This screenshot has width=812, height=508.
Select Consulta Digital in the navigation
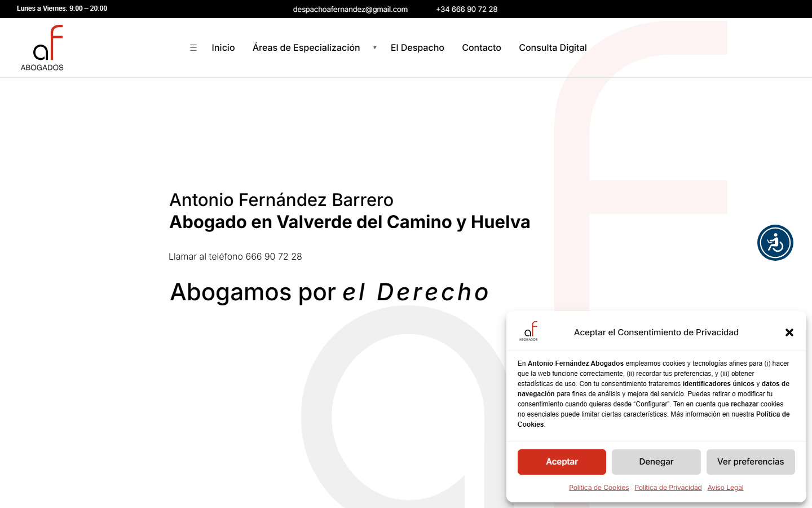(553, 48)
